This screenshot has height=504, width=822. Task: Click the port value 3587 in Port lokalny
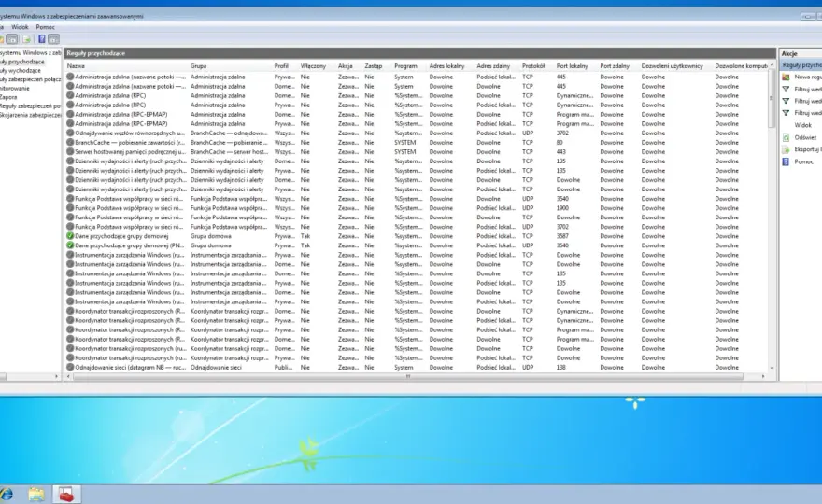[x=562, y=236]
